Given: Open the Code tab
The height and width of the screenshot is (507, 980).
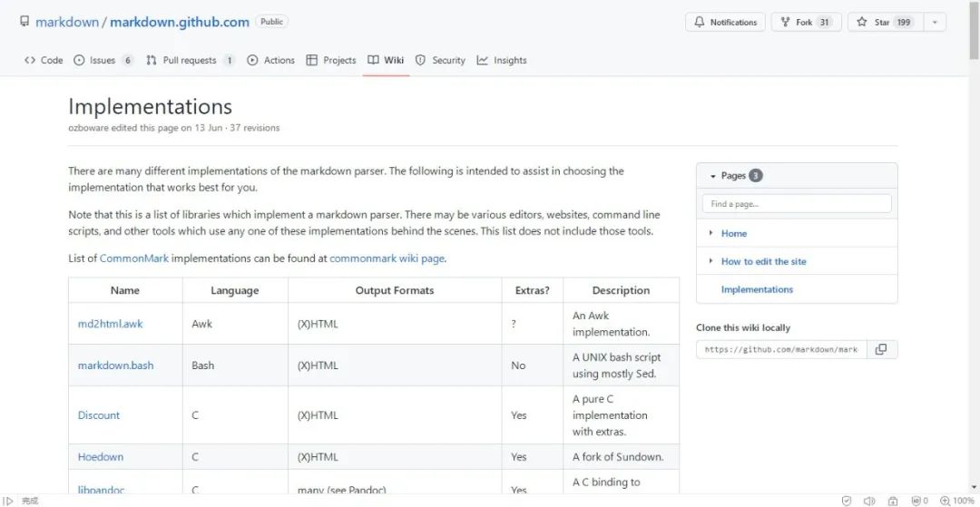Looking at the screenshot, I should [44, 61].
